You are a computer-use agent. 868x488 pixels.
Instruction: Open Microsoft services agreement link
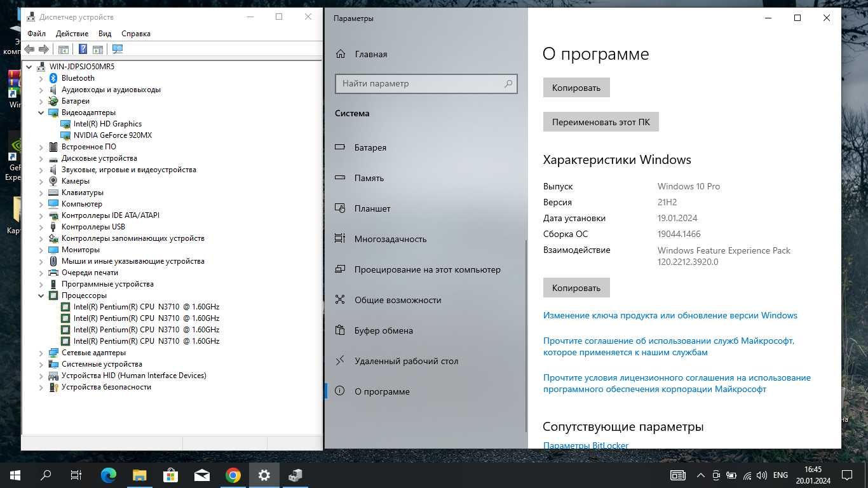point(668,346)
